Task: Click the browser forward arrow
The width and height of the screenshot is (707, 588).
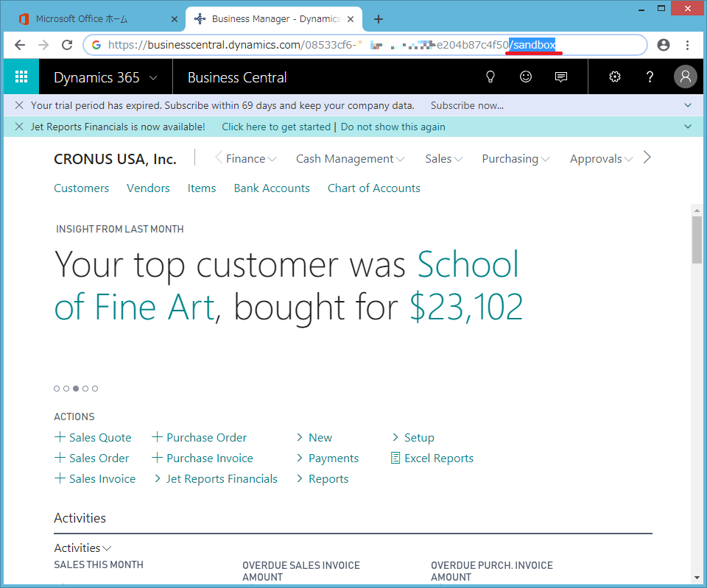Action: pos(43,45)
